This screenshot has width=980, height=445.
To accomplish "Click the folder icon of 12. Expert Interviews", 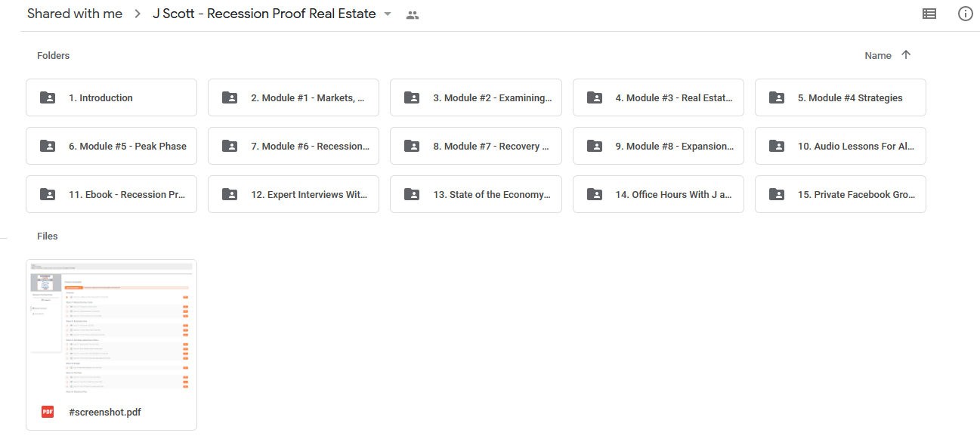I will coord(230,194).
